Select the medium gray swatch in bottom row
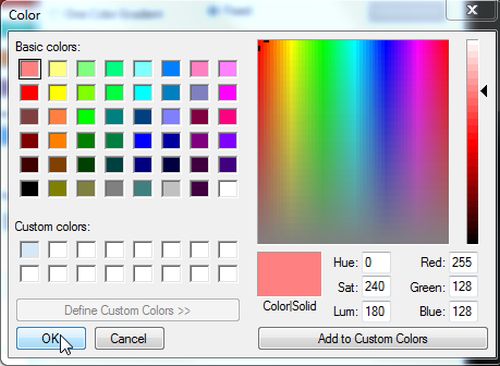 pos(114,189)
